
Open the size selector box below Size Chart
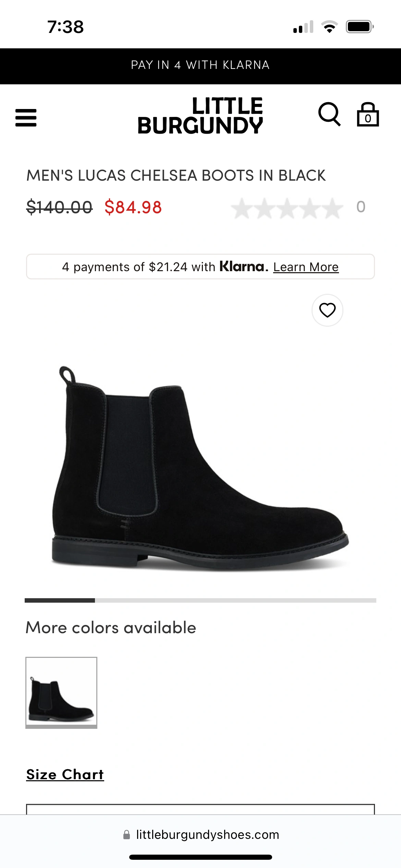[200, 809]
